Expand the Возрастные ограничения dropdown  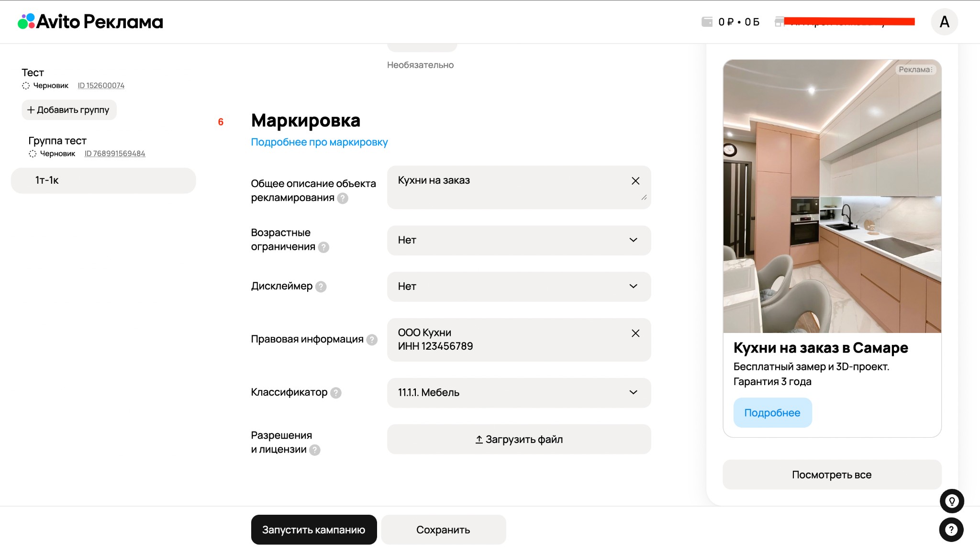coord(519,240)
